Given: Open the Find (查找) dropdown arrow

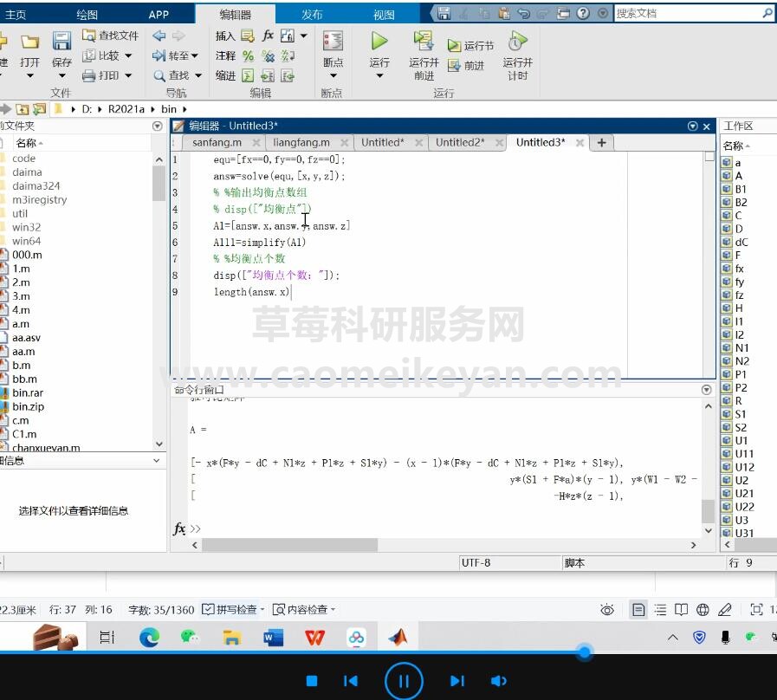Looking at the screenshot, I should point(198,75).
